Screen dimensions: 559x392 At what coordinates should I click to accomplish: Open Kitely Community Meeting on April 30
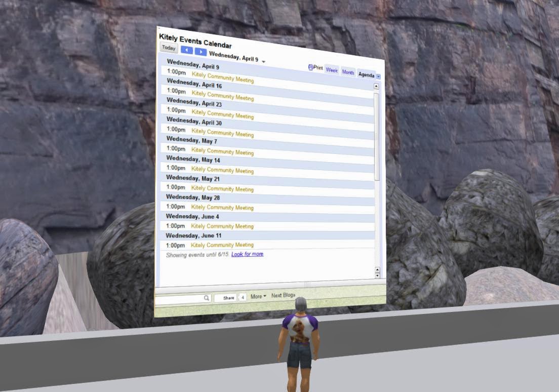pyautogui.click(x=223, y=133)
